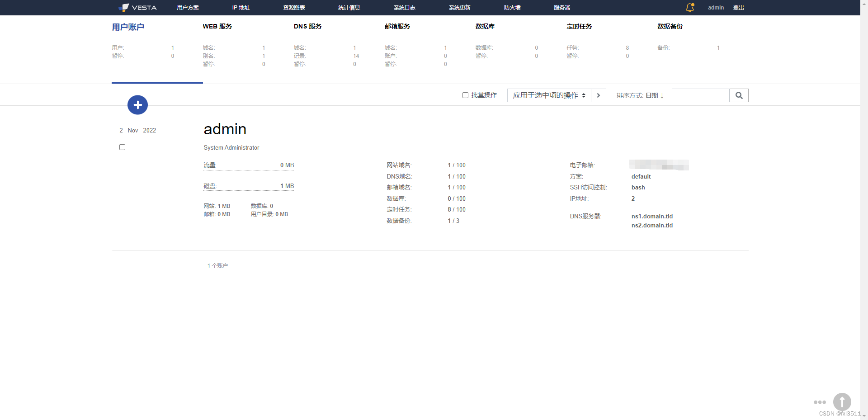Click the default plan value
The width and height of the screenshot is (868, 420).
click(x=641, y=176)
